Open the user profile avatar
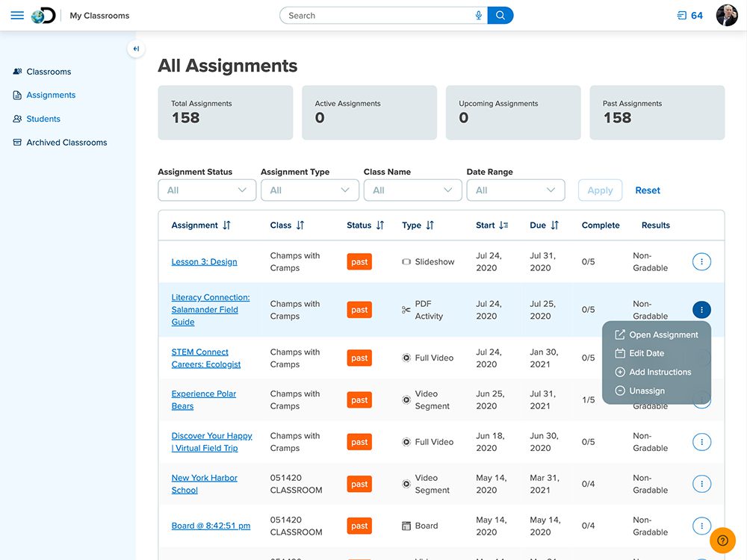 [x=726, y=16]
